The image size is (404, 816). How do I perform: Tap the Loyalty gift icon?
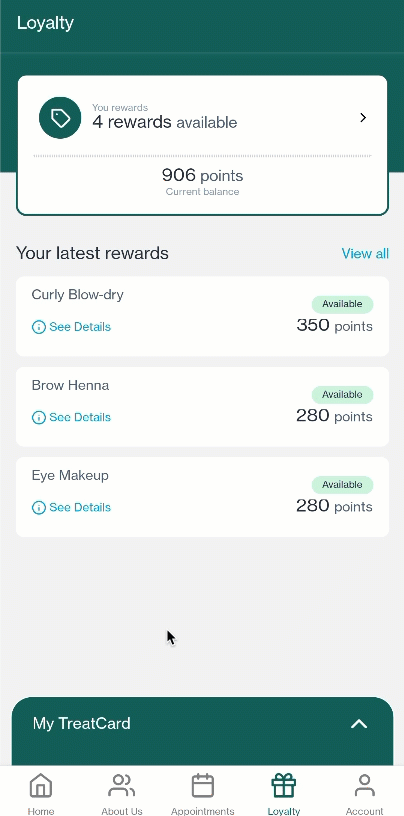(284, 786)
